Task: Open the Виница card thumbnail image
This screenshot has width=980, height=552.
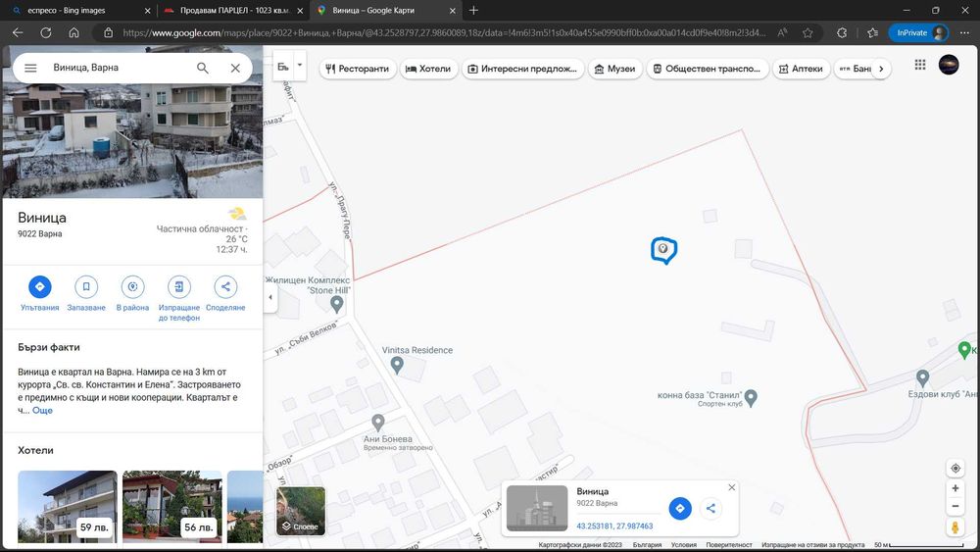Action: click(x=537, y=508)
